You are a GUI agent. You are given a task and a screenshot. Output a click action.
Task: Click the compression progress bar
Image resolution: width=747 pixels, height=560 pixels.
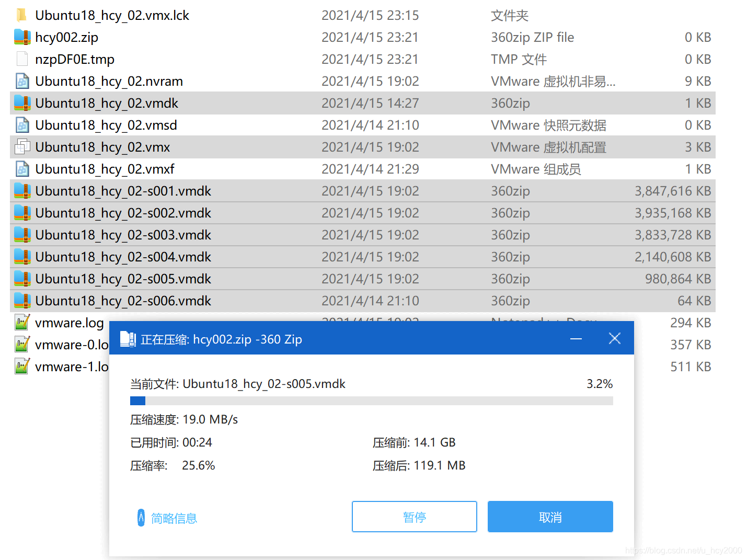tap(372, 401)
